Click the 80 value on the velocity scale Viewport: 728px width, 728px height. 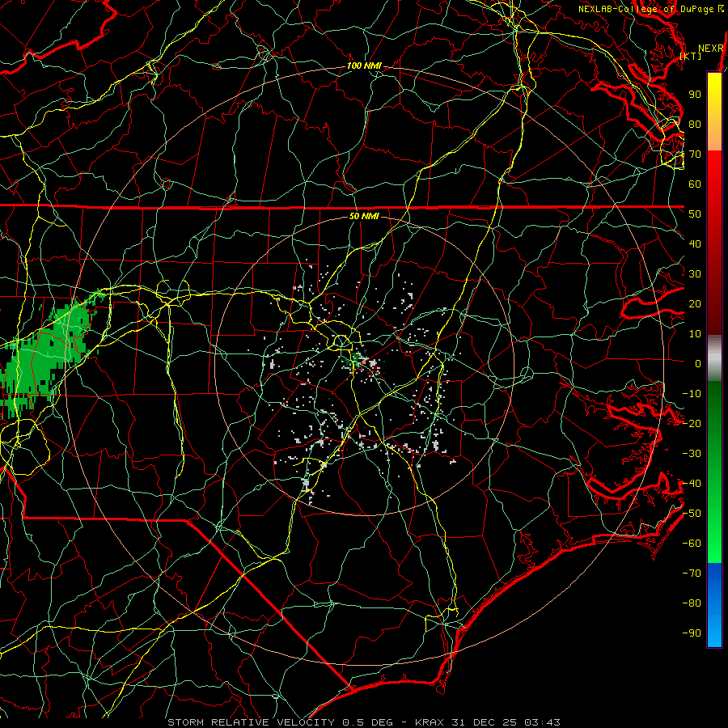695,125
